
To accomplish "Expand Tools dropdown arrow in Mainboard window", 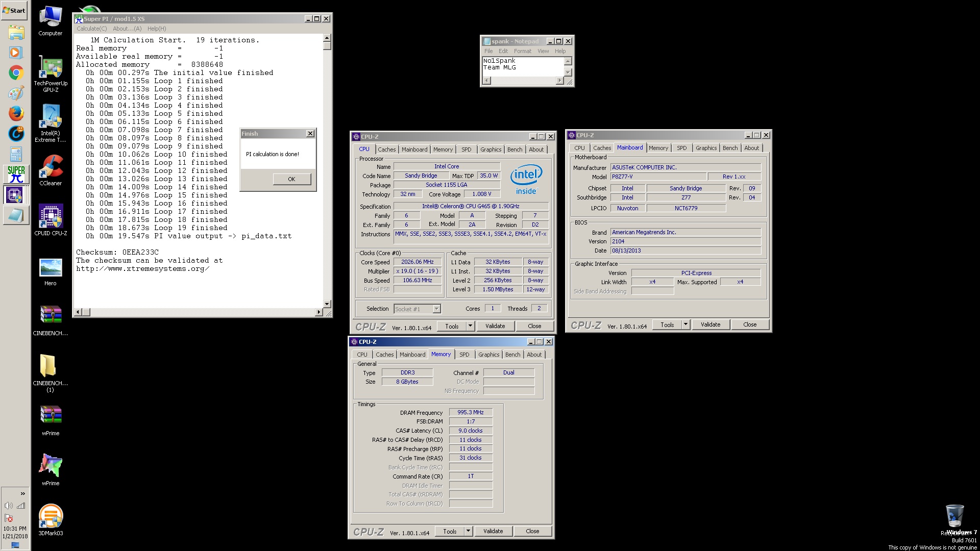I will click(x=686, y=324).
